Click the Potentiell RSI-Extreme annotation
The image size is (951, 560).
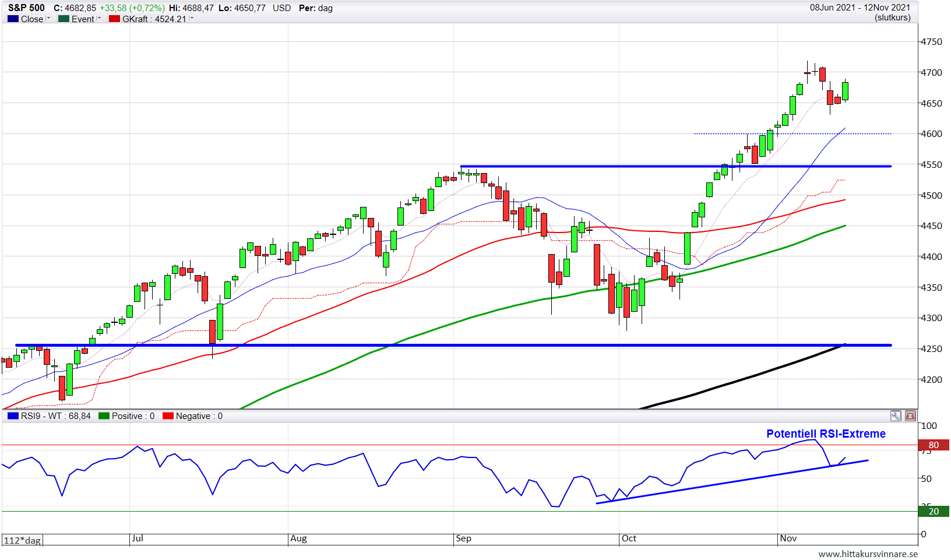(826, 434)
